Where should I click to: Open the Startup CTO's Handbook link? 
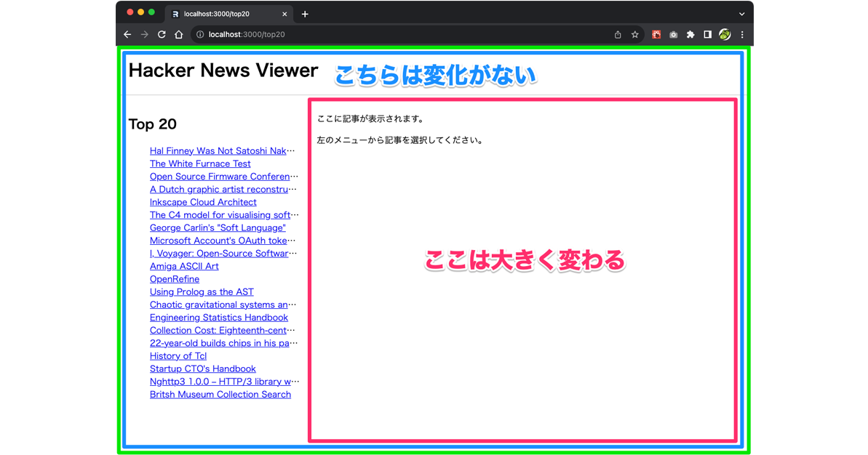(x=202, y=369)
